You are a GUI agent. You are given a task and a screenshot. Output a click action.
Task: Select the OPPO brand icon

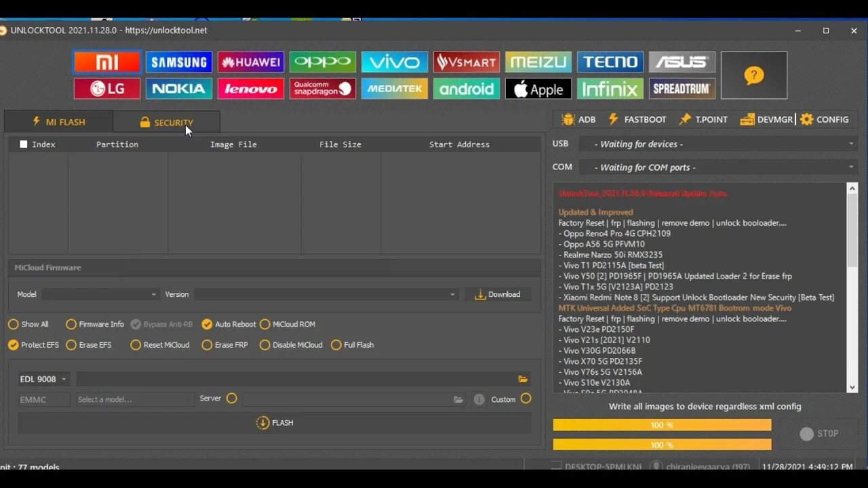tap(323, 62)
